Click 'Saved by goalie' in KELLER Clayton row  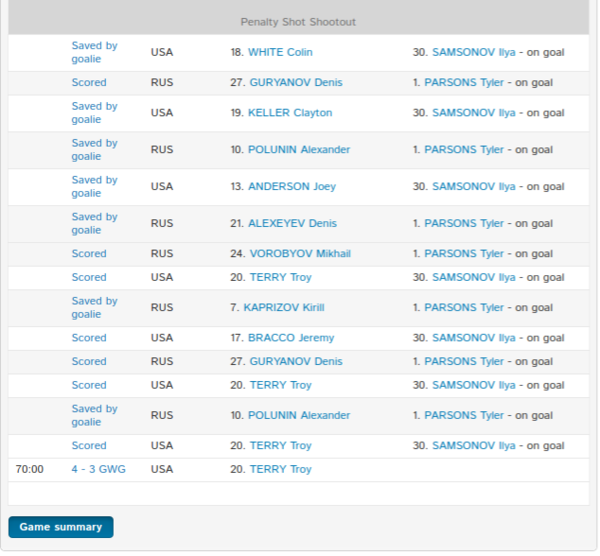(95, 113)
